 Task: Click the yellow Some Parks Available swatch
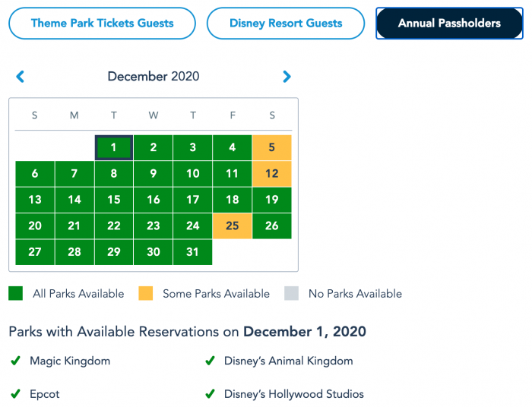pyautogui.click(x=146, y=293)
